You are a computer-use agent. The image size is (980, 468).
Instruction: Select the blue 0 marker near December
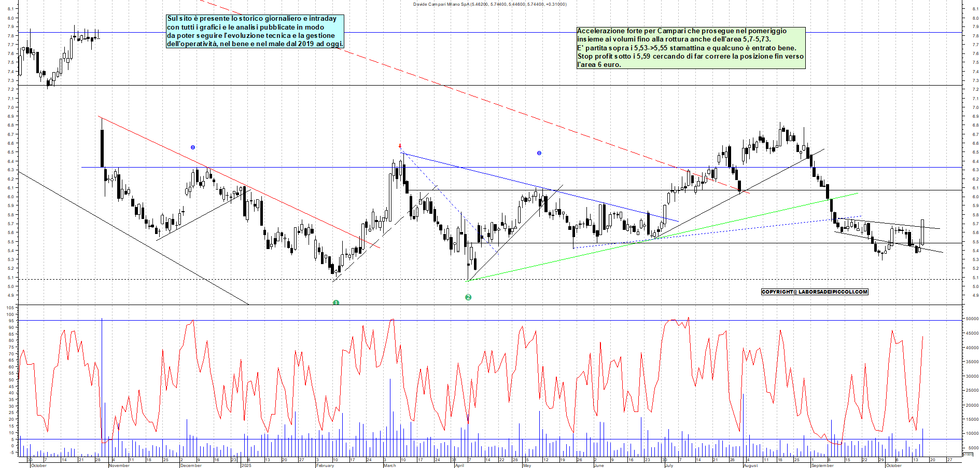(x=193, y=147)
